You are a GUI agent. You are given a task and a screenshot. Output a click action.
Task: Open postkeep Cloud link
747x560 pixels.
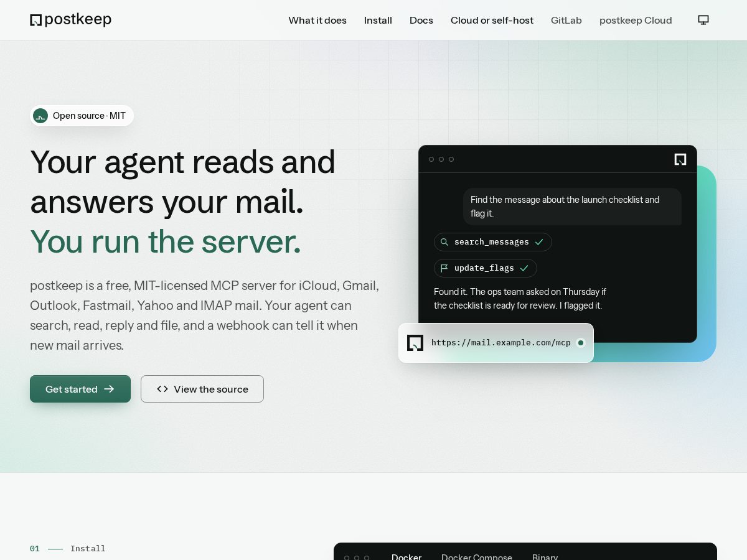(636, 20)
